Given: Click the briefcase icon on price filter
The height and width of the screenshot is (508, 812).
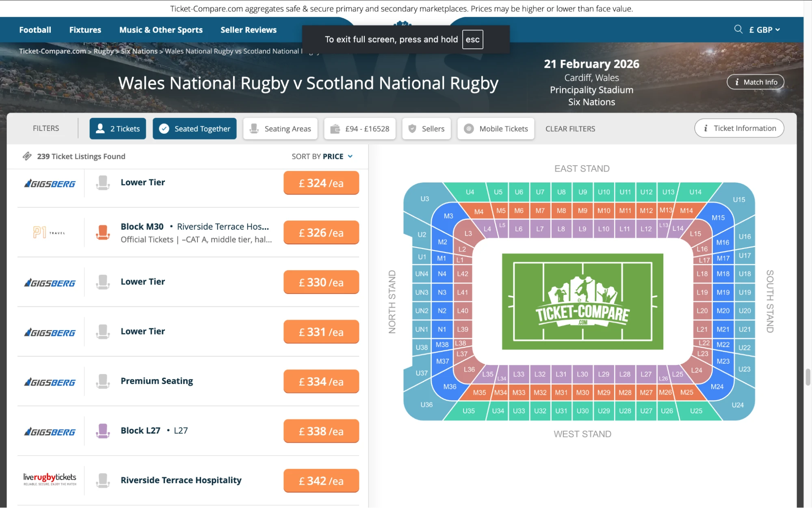Looking at the screenshot, I should tap(335, 128).
